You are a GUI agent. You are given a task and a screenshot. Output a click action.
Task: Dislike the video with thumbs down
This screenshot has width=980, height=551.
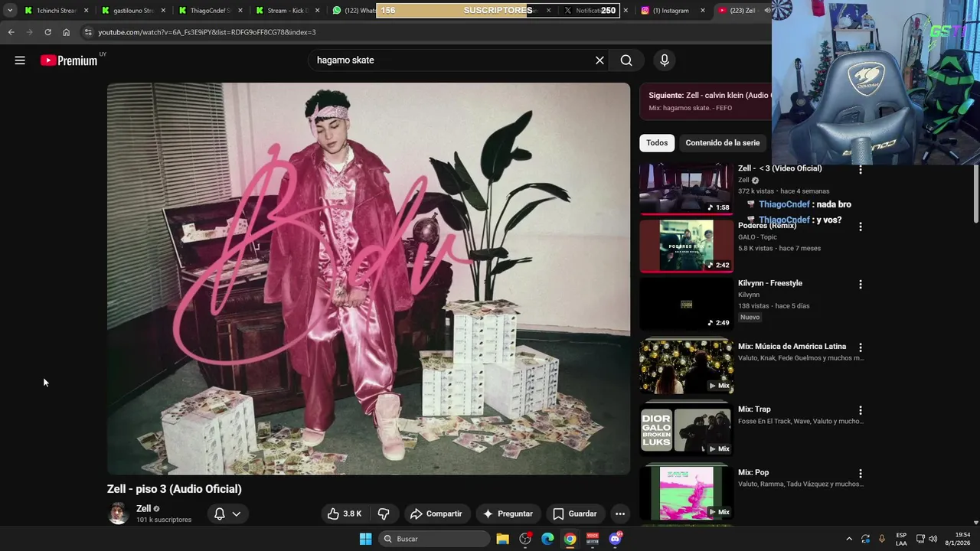384,514
